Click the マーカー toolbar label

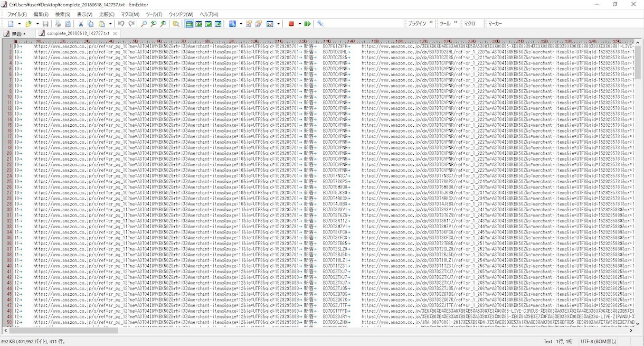(495, 24)
